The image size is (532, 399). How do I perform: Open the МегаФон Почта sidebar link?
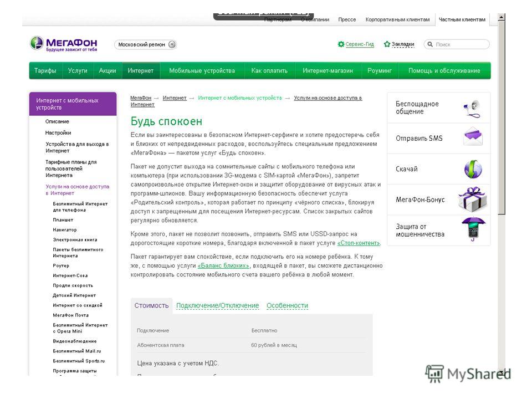coord(70,315)
